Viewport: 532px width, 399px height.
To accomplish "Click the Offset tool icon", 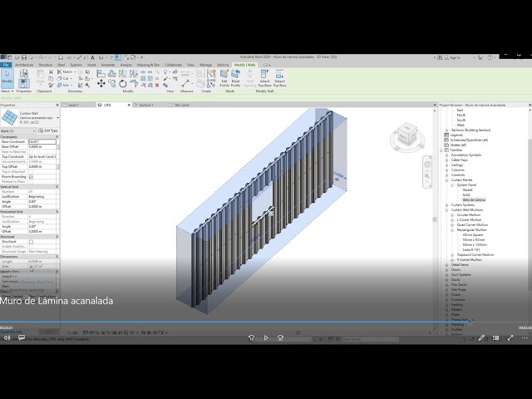I will pyautogui.click(x=112, y=73).
